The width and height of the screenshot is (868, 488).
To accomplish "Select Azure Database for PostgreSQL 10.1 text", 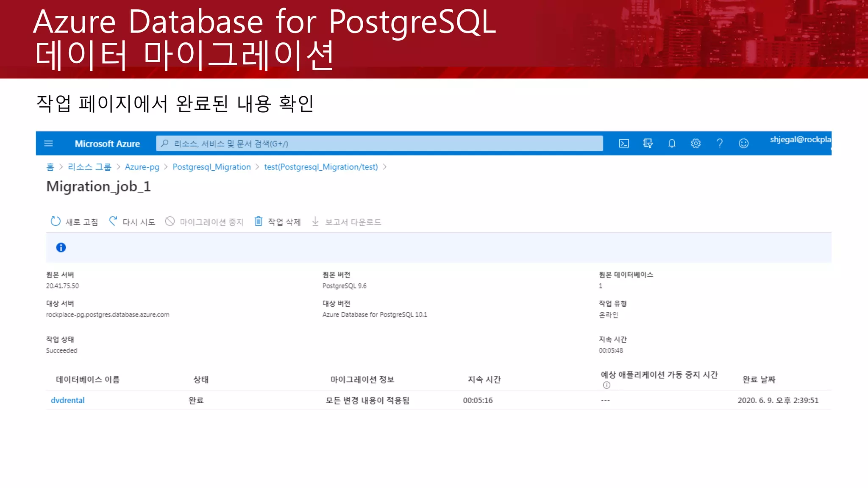I will pyautogui.click(x=375, y=315).
